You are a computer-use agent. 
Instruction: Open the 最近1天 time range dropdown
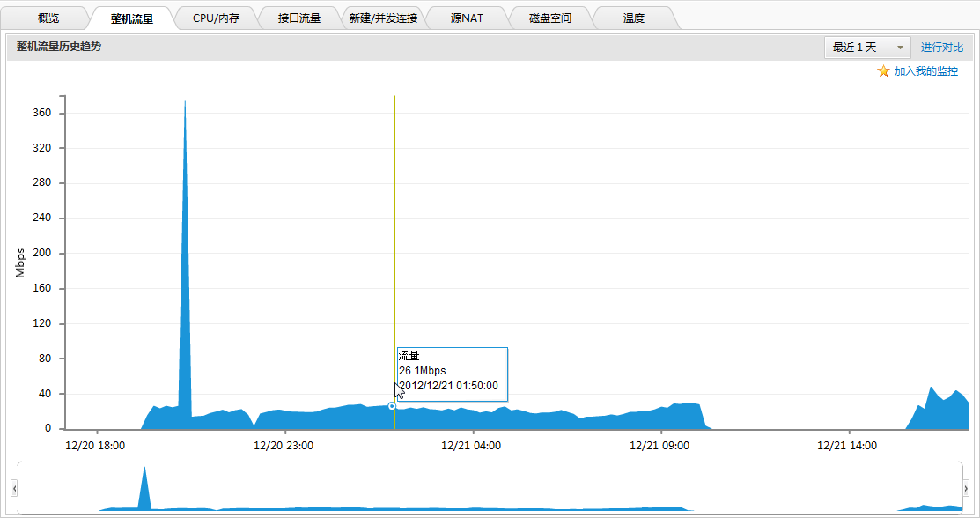[866, 48]
